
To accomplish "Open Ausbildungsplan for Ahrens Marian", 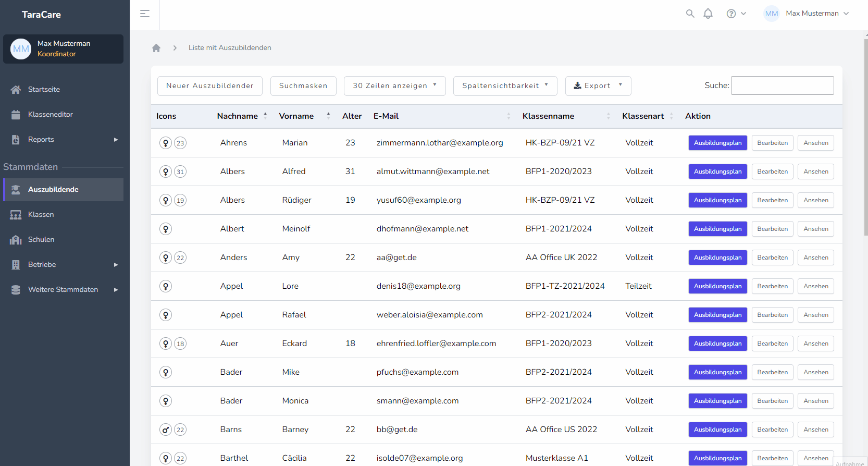I will point(718,143).
